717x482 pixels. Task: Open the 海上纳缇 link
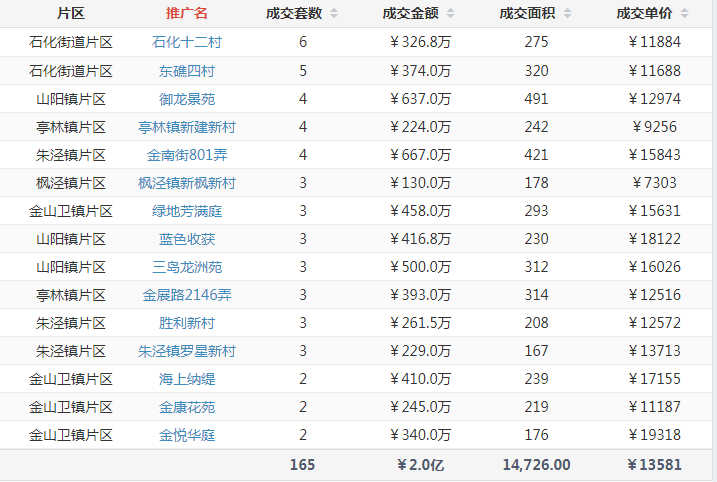click(x=187, y=379)
